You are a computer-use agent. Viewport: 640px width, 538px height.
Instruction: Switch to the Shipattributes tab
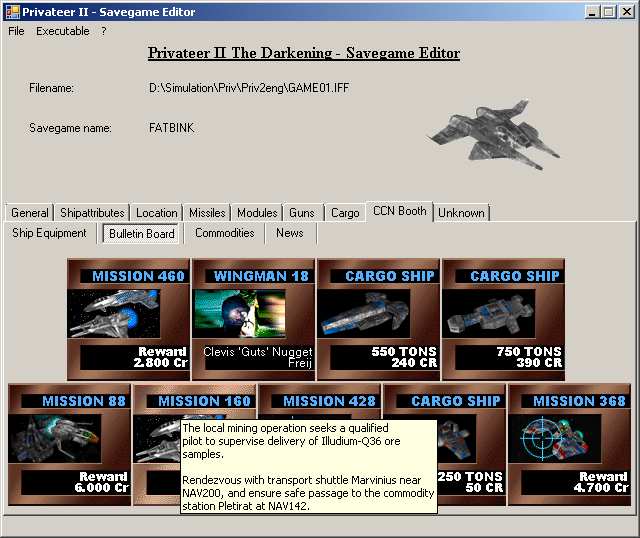click(x=92, y=213)
